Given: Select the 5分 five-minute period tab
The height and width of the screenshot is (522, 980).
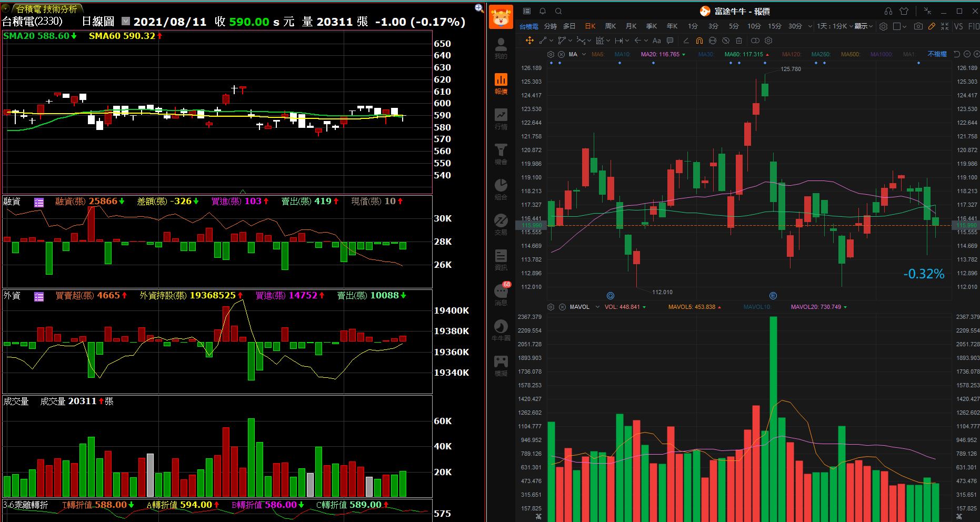Looking at the screenshot, I should [734, 26].
